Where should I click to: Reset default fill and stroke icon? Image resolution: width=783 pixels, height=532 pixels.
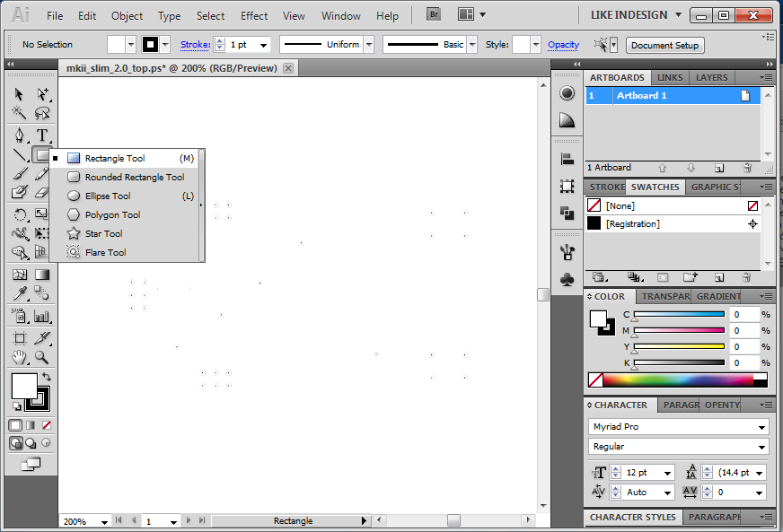[17, 406]
